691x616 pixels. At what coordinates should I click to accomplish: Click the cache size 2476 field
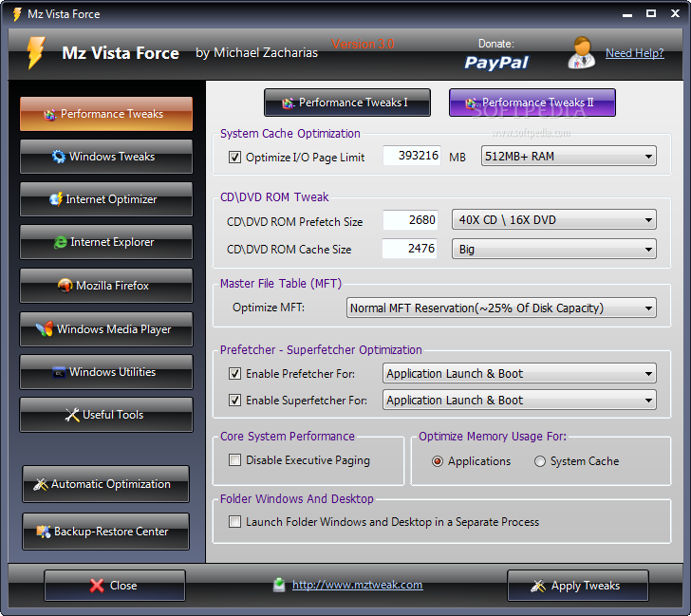click(409, 249)
